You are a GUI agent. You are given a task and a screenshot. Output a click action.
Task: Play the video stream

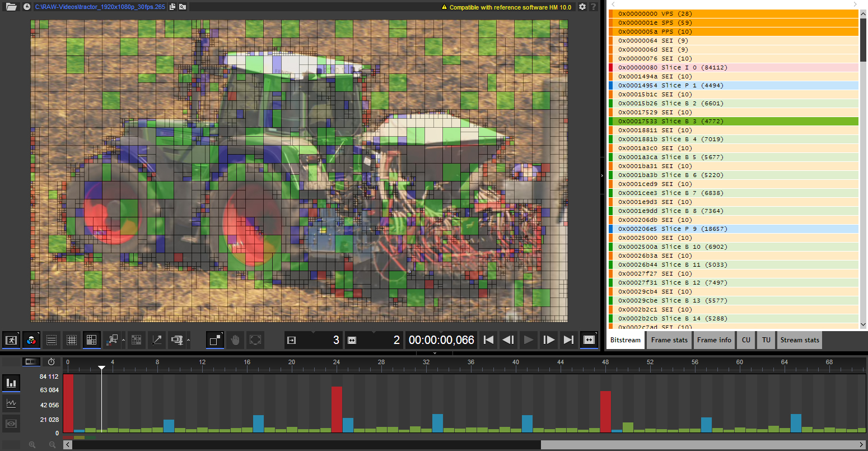[528, 340]
